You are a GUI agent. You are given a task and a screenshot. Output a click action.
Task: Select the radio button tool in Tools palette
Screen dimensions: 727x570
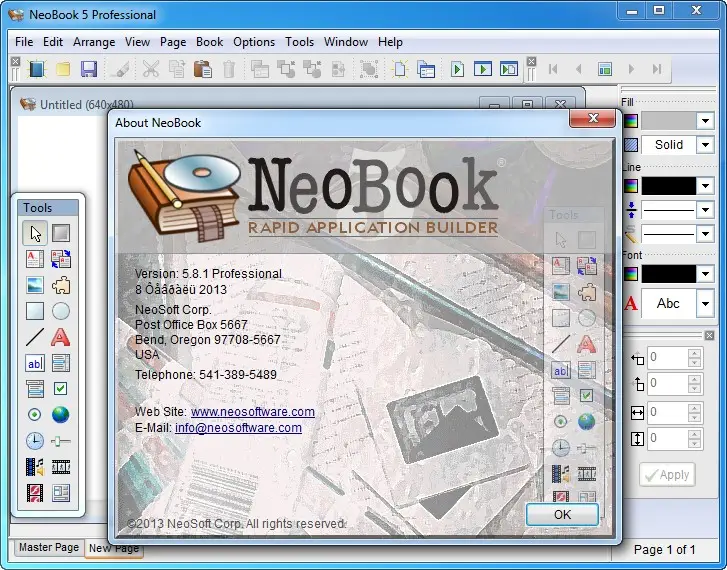click(35, 415)
